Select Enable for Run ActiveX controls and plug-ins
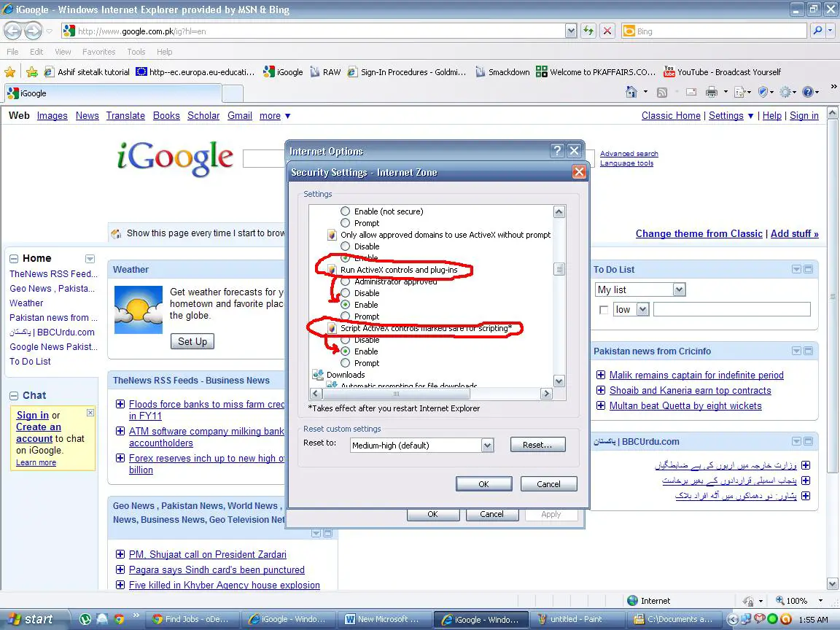Viewport: 840px width, 630px height. tap(345, 304)
